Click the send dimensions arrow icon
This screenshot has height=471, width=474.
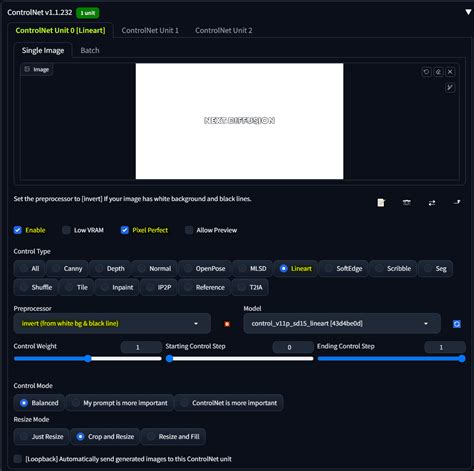click(x=457, y=202)
